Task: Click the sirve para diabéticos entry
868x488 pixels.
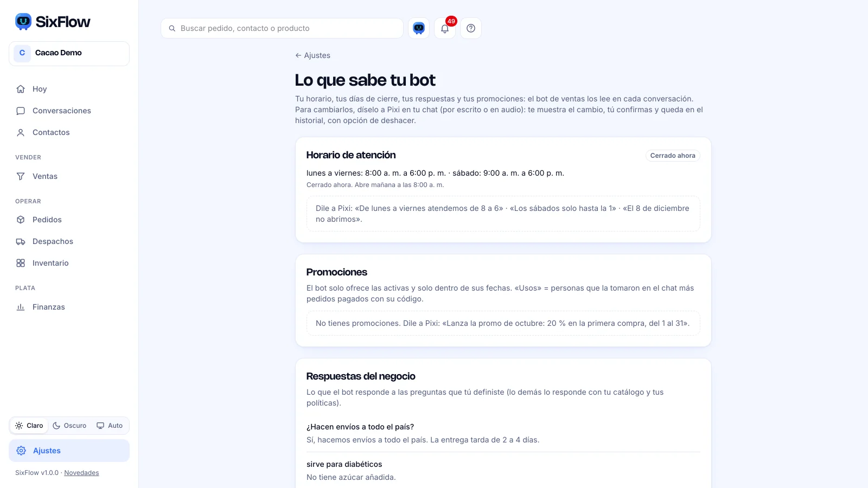Action: click(344, 464)
